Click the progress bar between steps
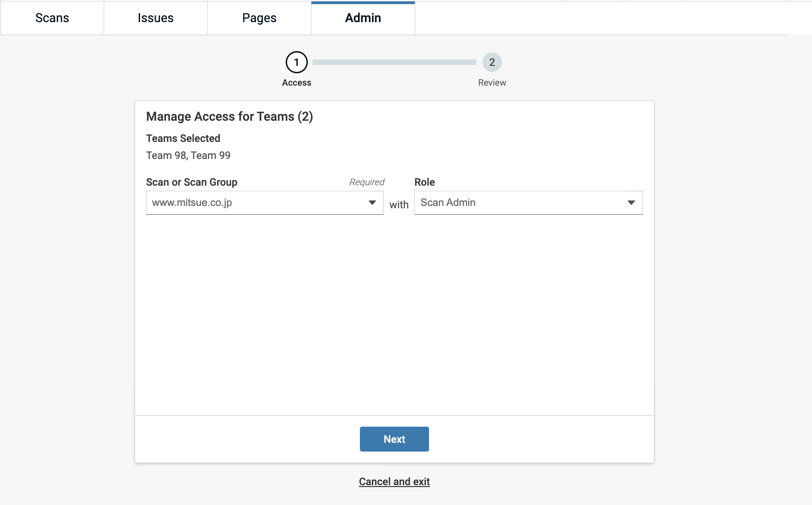The height and width of the screenshot is (505, 812). coord(394,62)
